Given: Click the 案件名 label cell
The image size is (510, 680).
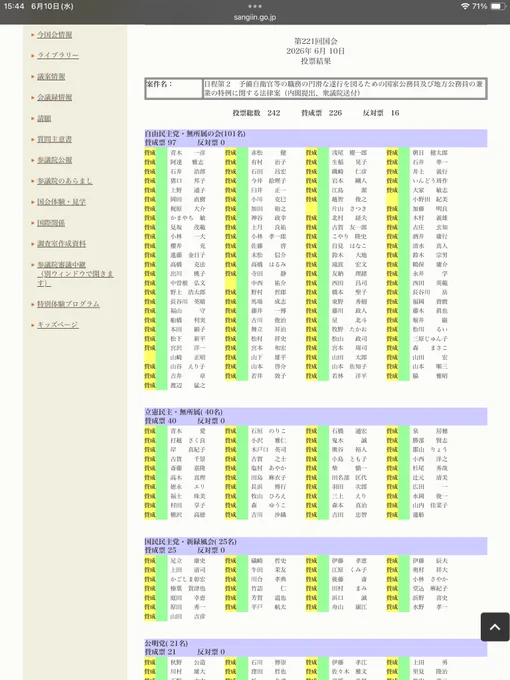Looking at the screenshot, I should [173, 88].
